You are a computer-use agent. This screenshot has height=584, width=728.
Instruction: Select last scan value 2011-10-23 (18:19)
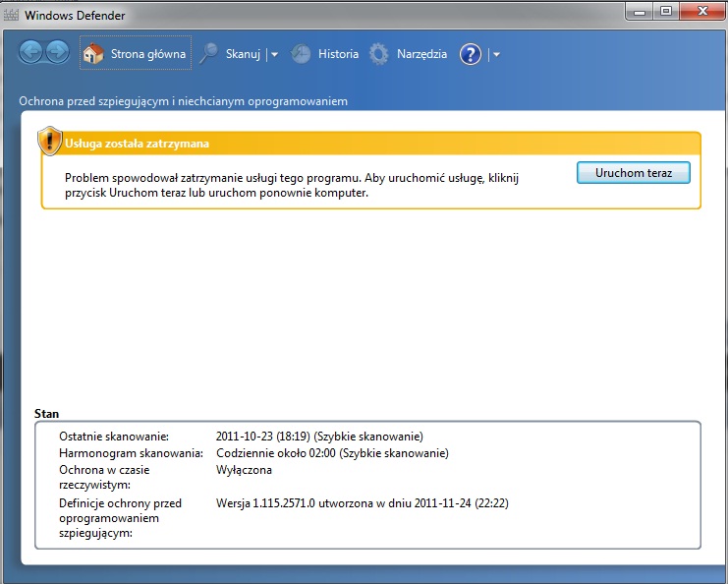[x=262, y=437]
